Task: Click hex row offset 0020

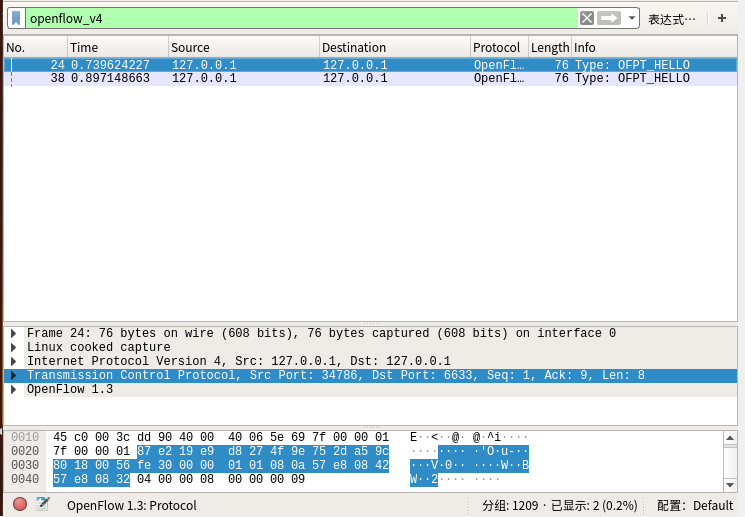Action: pyautogui.click(x=25, y=450)
